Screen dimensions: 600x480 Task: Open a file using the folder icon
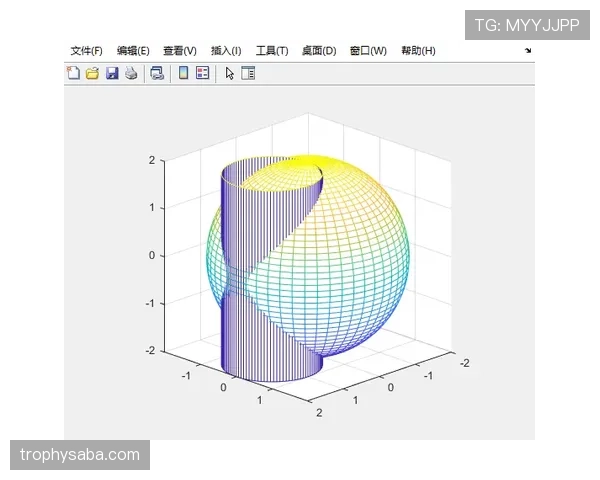(x=92, y=73)
